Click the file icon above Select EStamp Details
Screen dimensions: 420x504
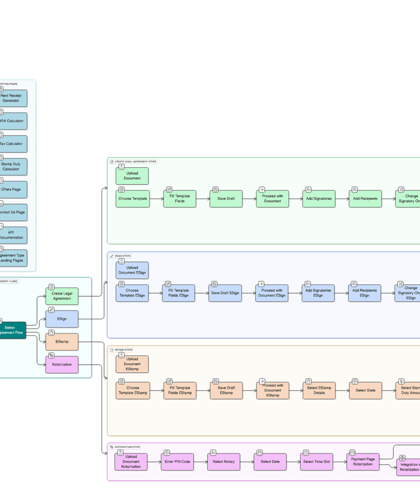(309, 381)
